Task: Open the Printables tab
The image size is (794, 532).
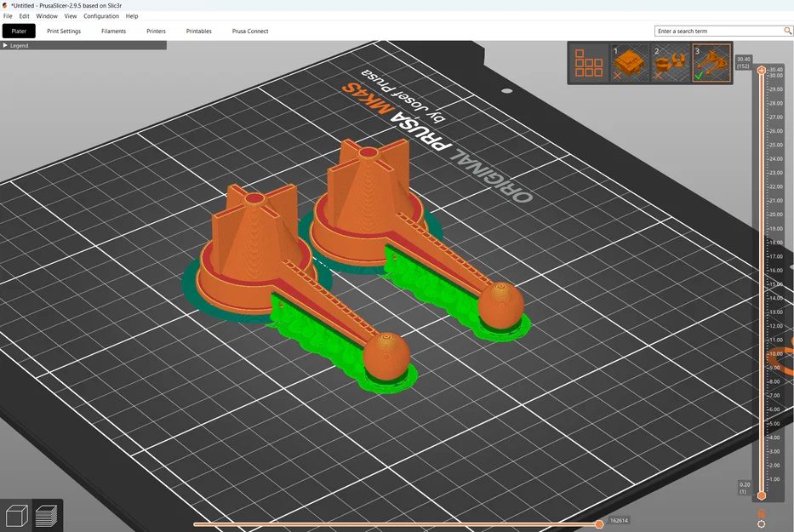Action: click(x=198, y=31)
